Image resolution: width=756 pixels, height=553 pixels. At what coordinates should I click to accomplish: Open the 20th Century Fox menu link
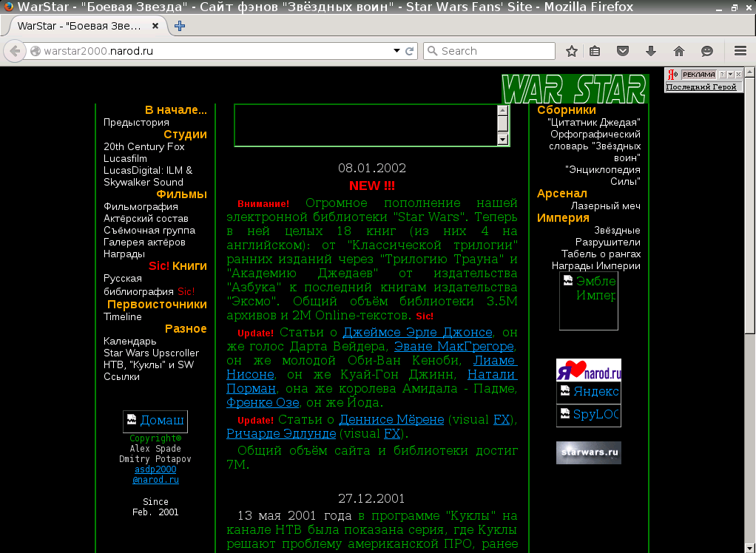pos(144,146)
